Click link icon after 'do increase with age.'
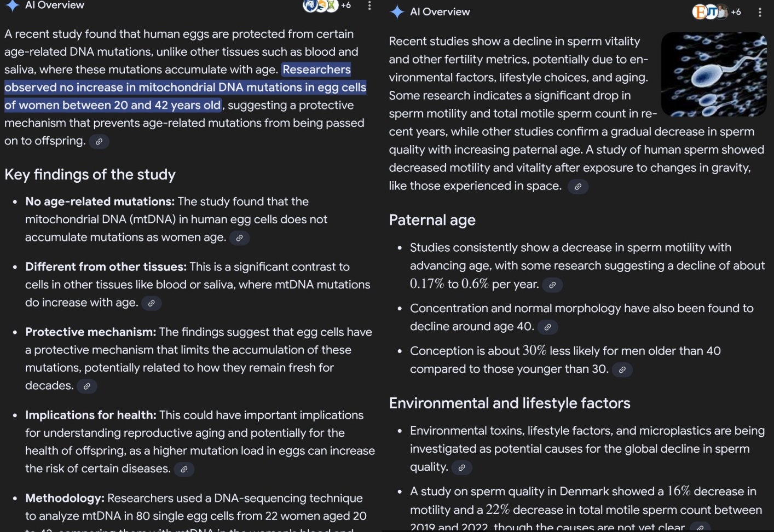 151,303
